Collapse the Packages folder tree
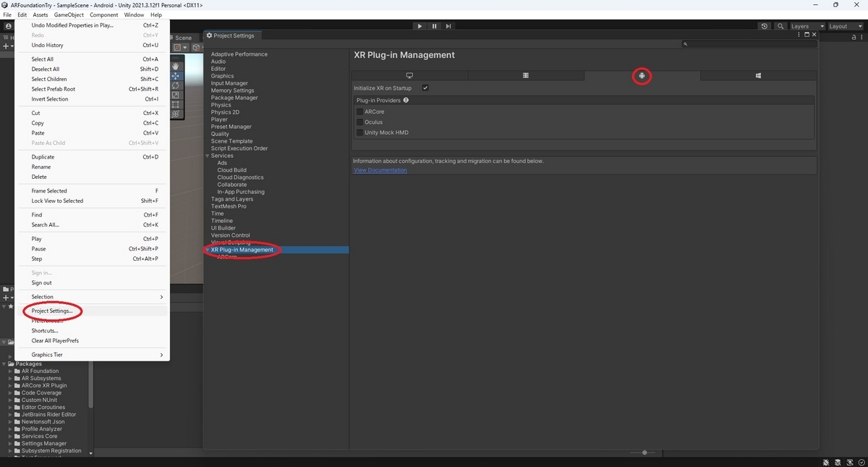 [x=4, y=363]
